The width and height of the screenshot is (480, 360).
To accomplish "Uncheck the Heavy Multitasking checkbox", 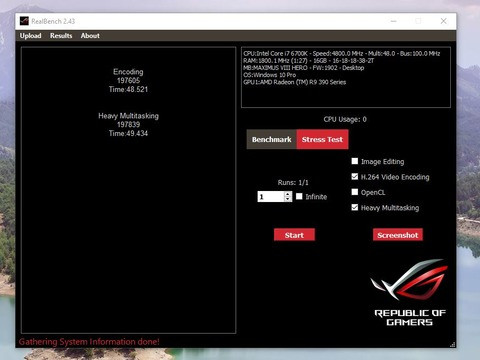I will point(355,207).
